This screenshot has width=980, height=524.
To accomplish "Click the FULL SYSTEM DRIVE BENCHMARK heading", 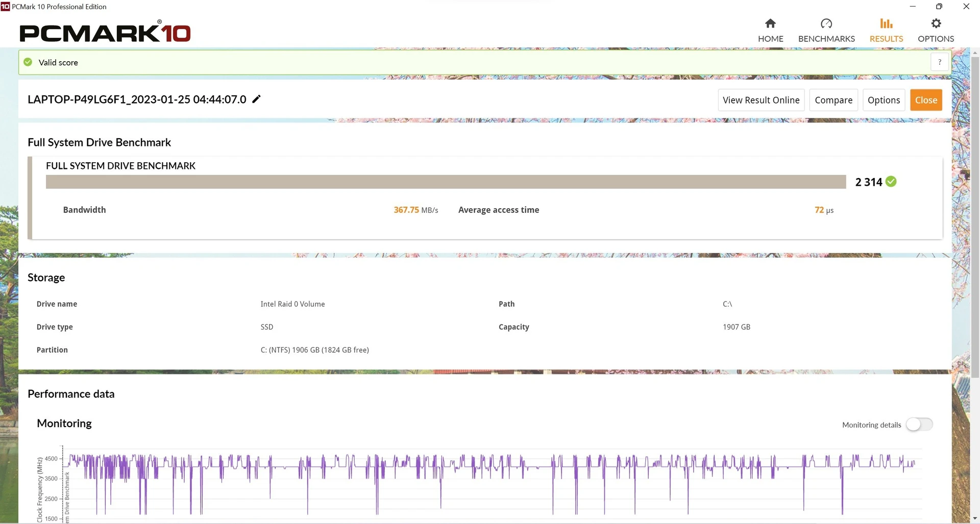I will tap(120, 166).
